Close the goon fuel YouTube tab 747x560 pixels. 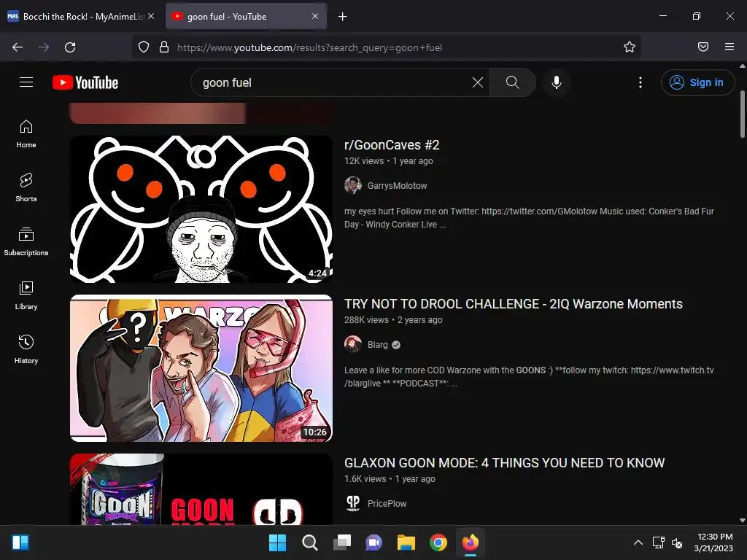click(x=315, y=16)
